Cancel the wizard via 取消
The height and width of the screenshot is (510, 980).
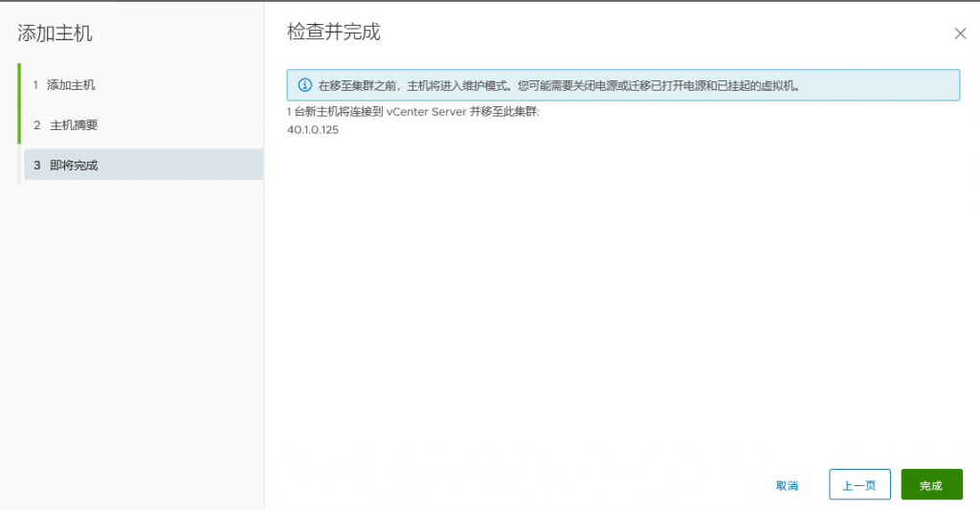(x=787, y=486)
